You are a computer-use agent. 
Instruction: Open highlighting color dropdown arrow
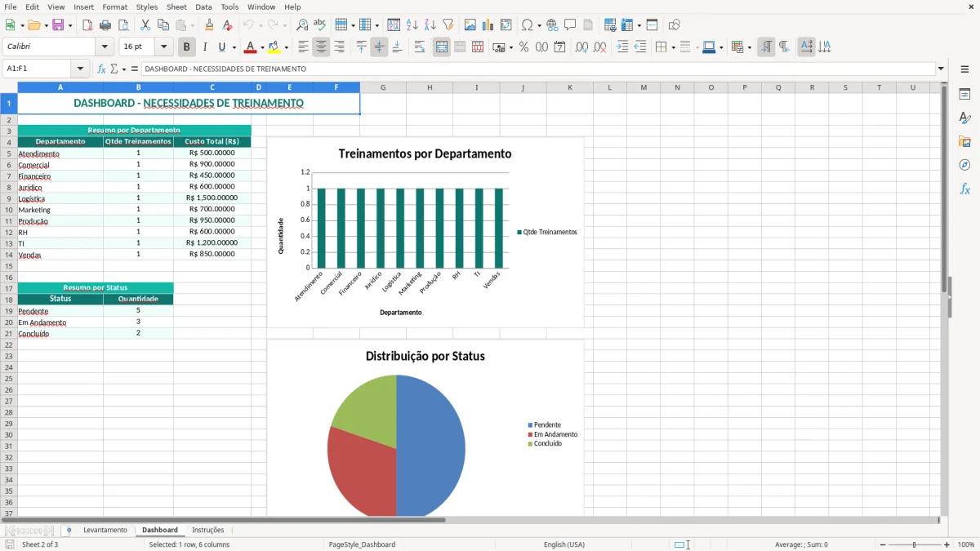[x=286, y=47]
